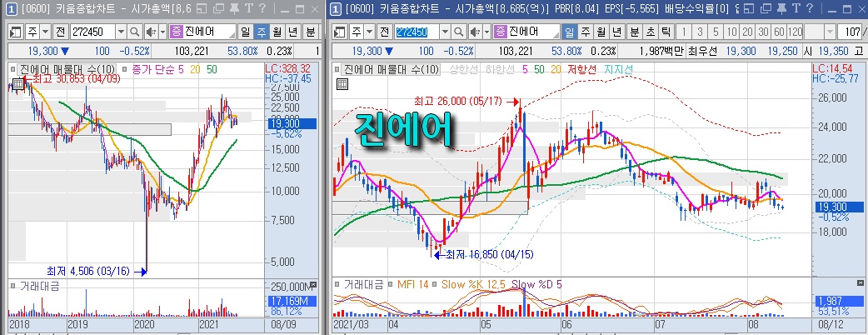The image size is (868, 335).
Task: Select monthly 월 period in left window
Action: 276,32
